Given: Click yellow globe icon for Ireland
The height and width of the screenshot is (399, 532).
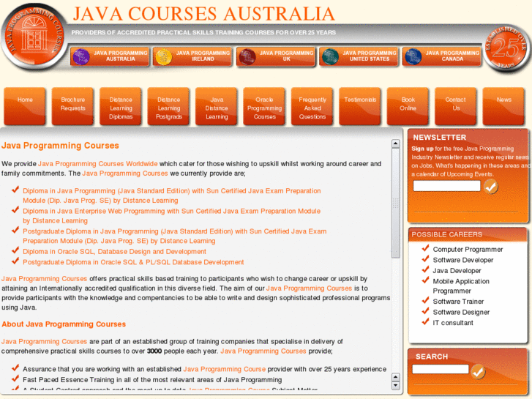Looking at the screenshot, I should [163, 56].
